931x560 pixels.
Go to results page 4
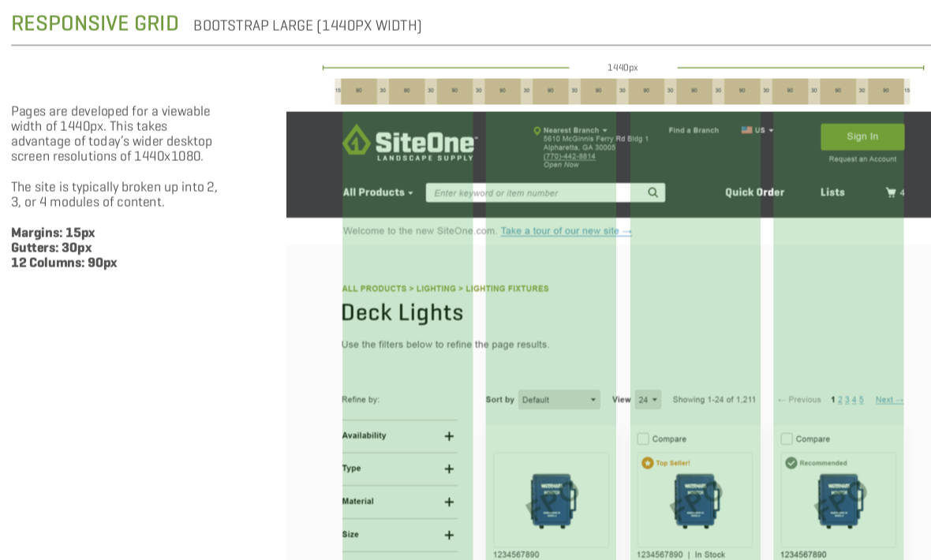click(854, 400)
